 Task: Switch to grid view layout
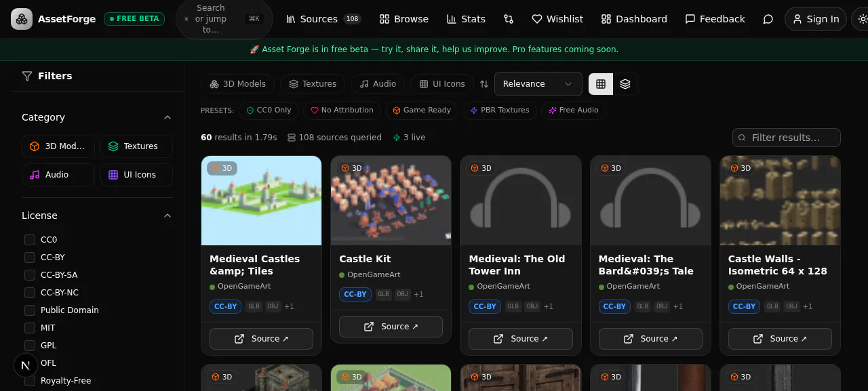pos(601,84)
